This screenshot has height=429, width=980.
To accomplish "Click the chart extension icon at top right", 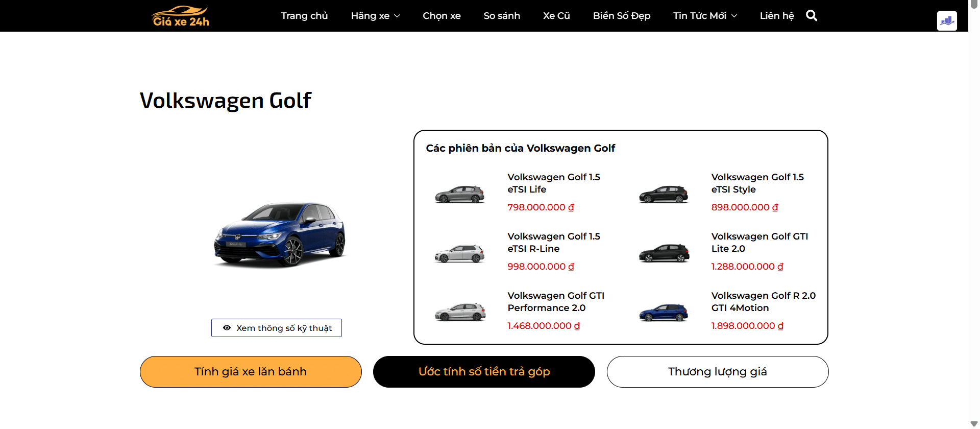I will (947, 21).
